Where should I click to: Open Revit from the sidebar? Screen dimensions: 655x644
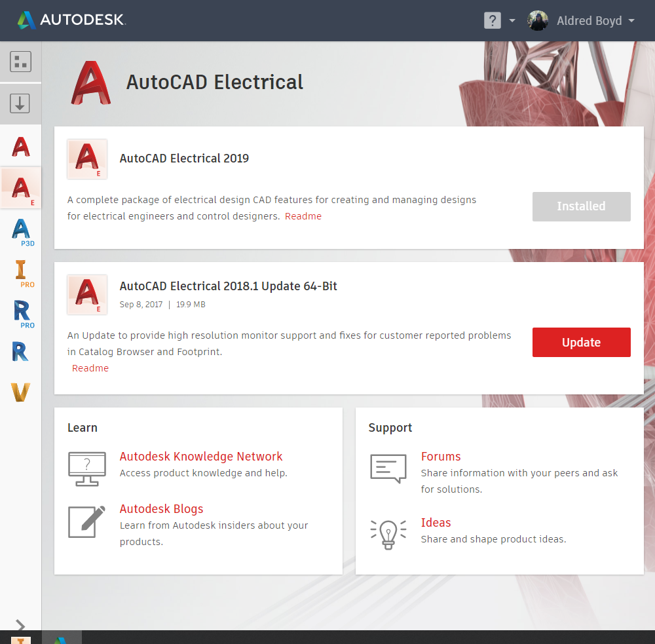tap(20, 352)
